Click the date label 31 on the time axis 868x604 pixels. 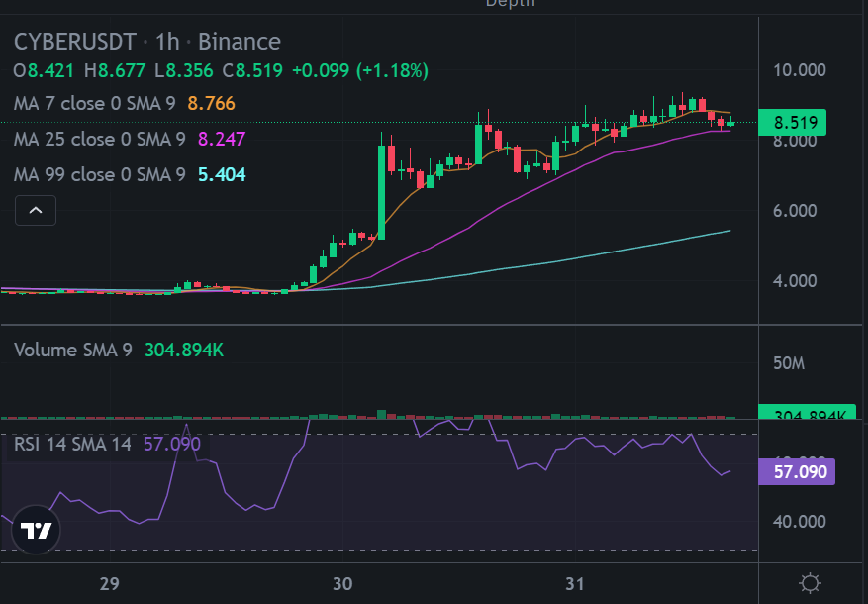(x=575, y=584)
